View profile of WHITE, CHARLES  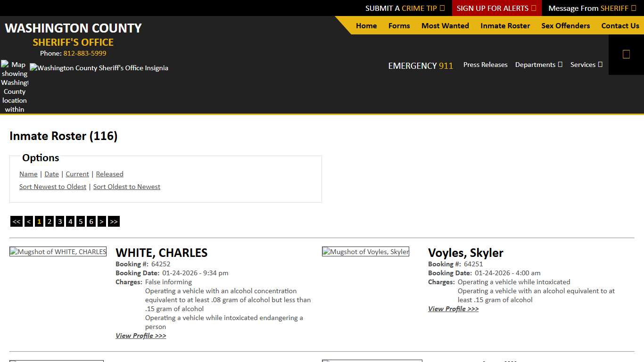pyautogui.click(x=140, y=336)
